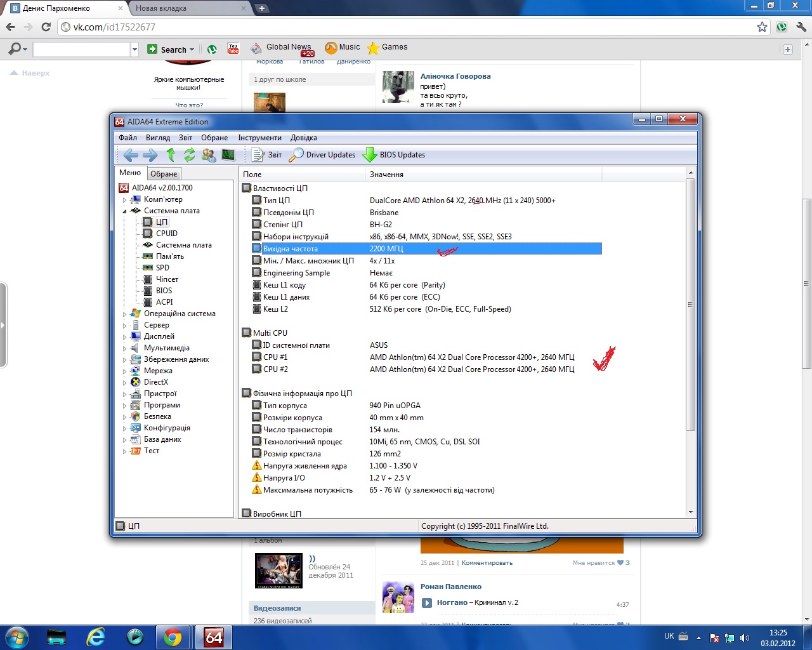This screenshot has width=812, height=650.
Task: Click the Windows Start button
Action: coord(16,637)
